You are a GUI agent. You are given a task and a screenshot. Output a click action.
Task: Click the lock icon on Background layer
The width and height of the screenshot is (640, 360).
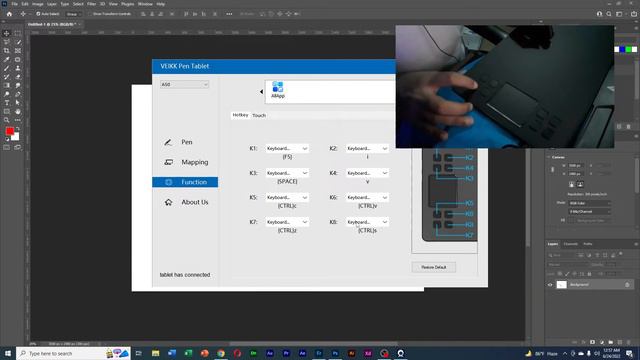click(627, 284)
